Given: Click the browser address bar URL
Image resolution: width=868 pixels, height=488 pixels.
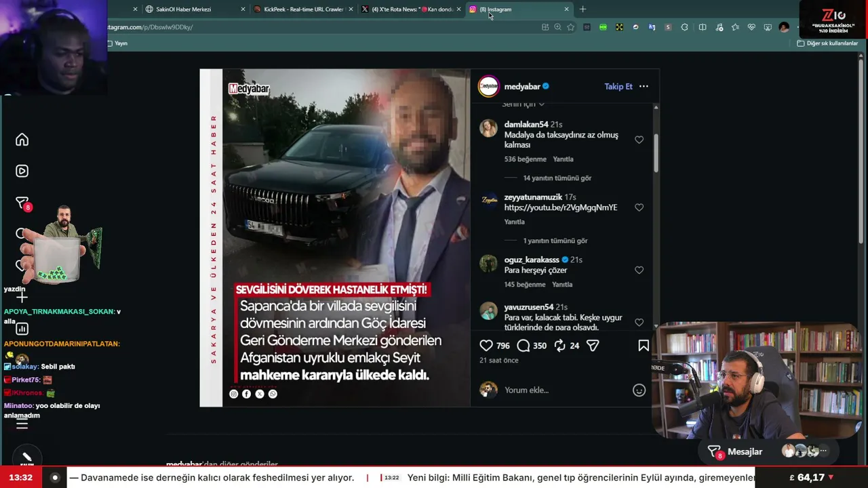Looking at the screenshot, I should [151, 27].
